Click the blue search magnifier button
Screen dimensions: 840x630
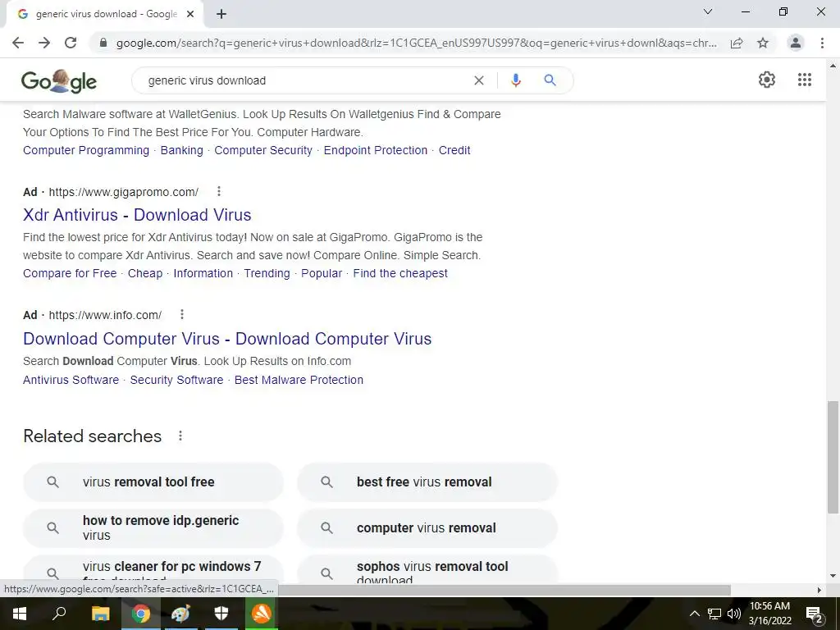(550, 80)
